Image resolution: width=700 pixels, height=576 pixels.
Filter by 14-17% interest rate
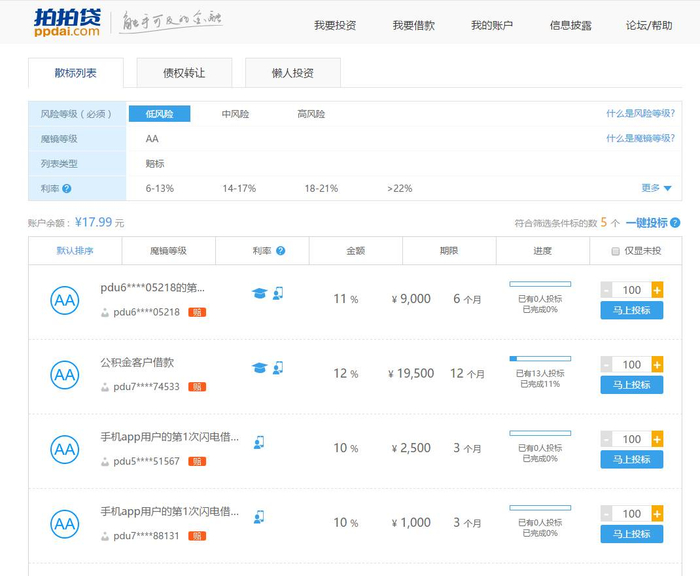pyautogui.click(x=239, y=188)
